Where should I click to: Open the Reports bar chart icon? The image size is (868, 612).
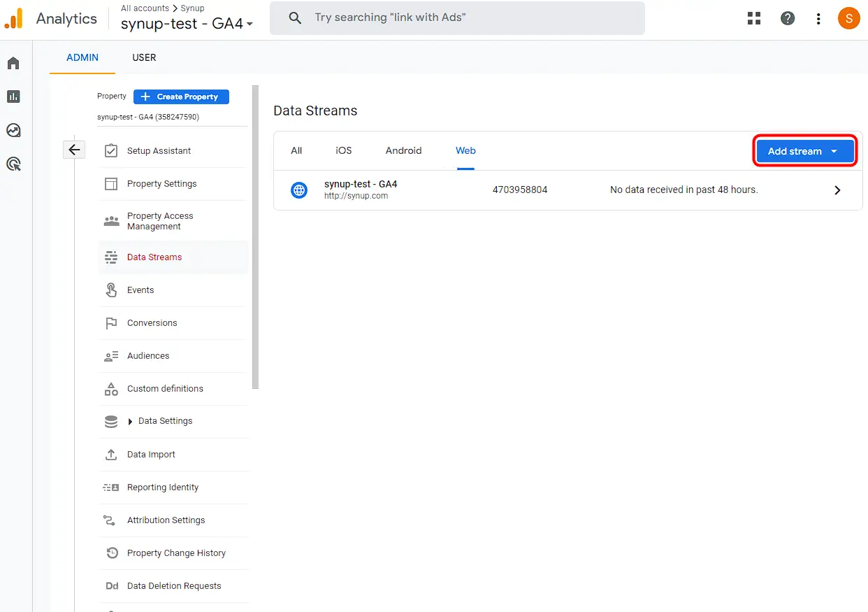[x=13, y=97]
